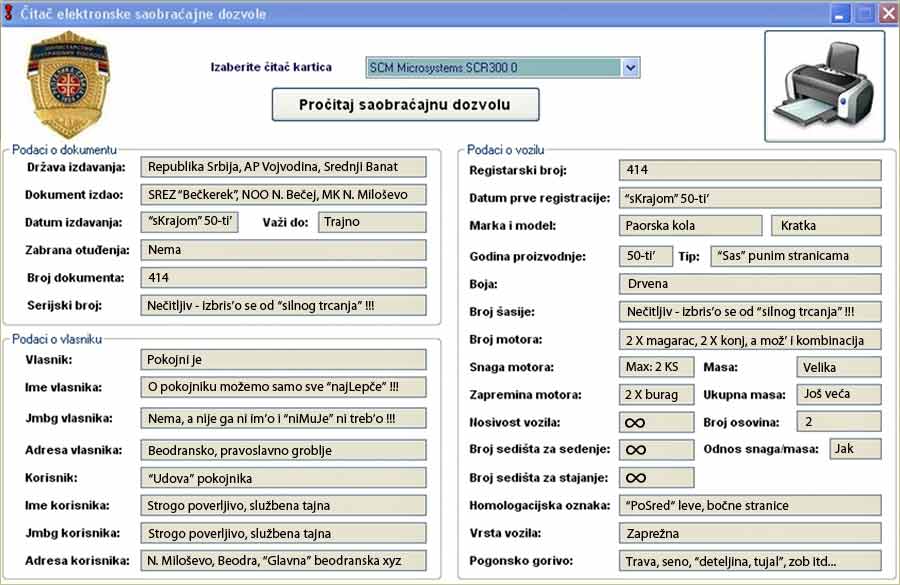The width and height of the screenshot is (900, 585).
Task: Select the Boja field showing Drvena
Action: (749, 284)
